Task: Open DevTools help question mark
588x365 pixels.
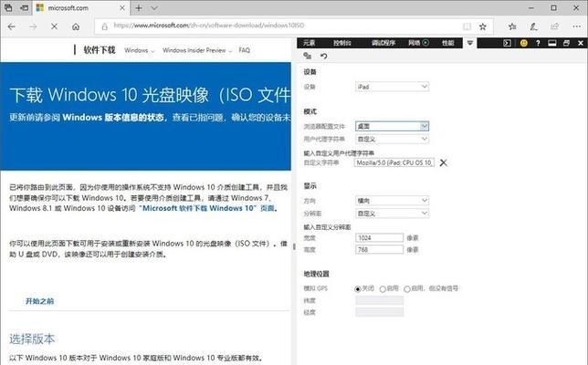Action: [x=538, y=43]
